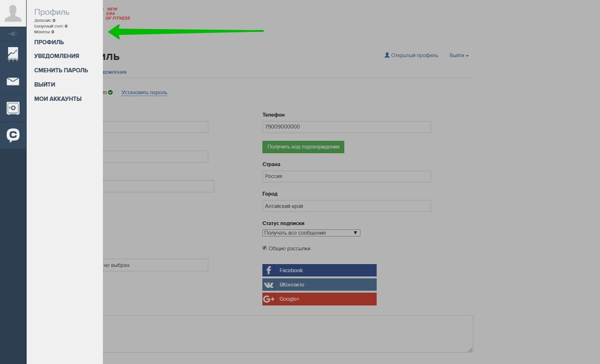Click the Монеты: 0 text
This screenshot has height=364, width=600.
point(44,32)
